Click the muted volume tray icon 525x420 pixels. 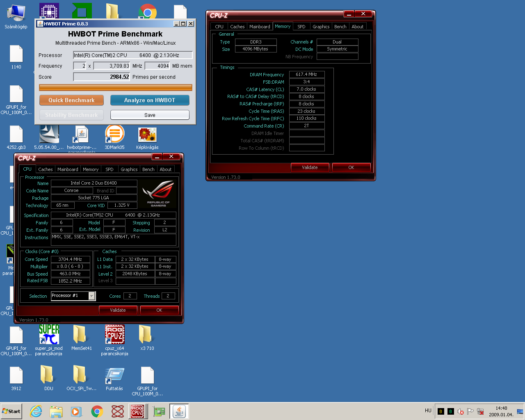click(x=460, y=411)
